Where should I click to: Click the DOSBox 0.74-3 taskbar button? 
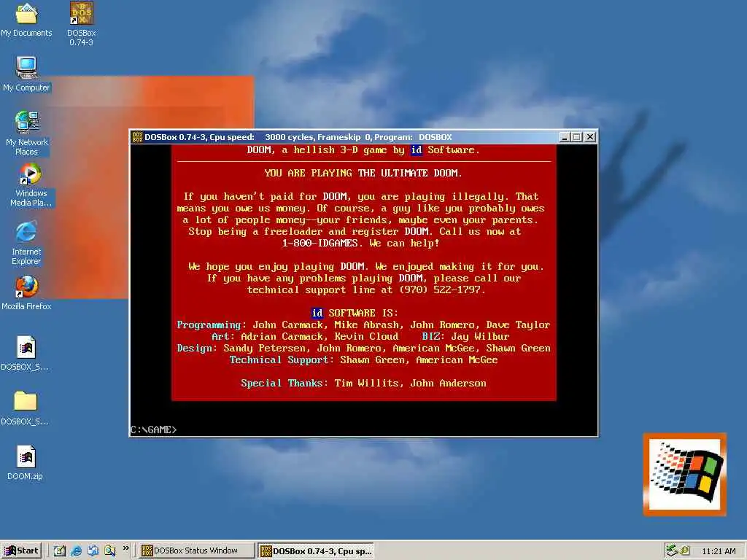[316, 551]
